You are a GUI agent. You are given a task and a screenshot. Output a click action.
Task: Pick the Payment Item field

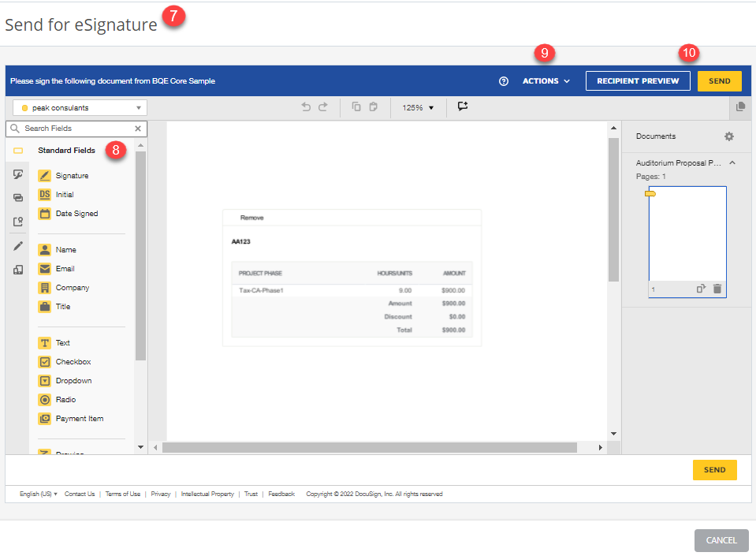(x=72, y=419)
